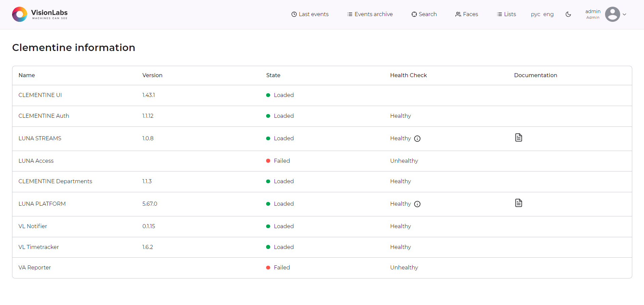The image size is (644, 305).
Task: Click red Failed status dot for LUNA Access
Action: [x=268, y=161]
